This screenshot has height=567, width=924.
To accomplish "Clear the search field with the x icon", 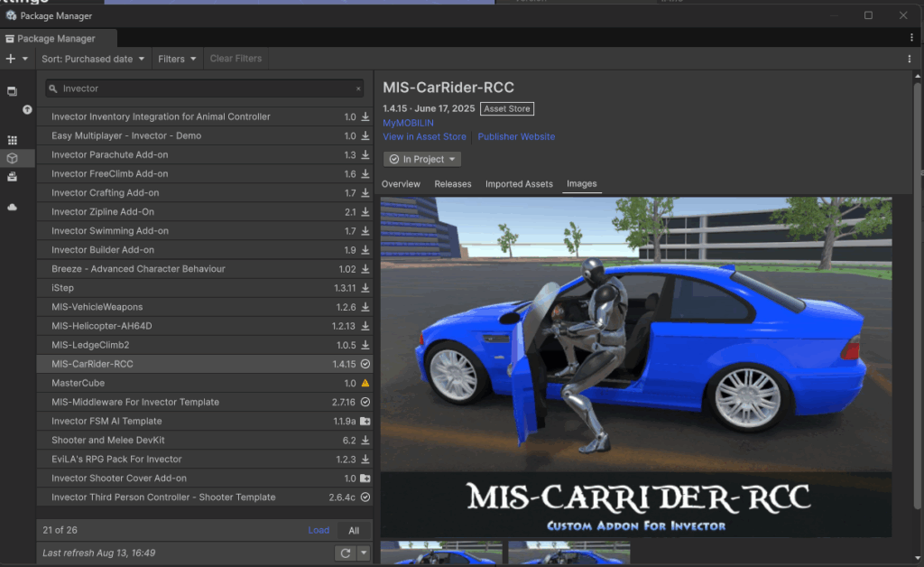I will 358,88.
